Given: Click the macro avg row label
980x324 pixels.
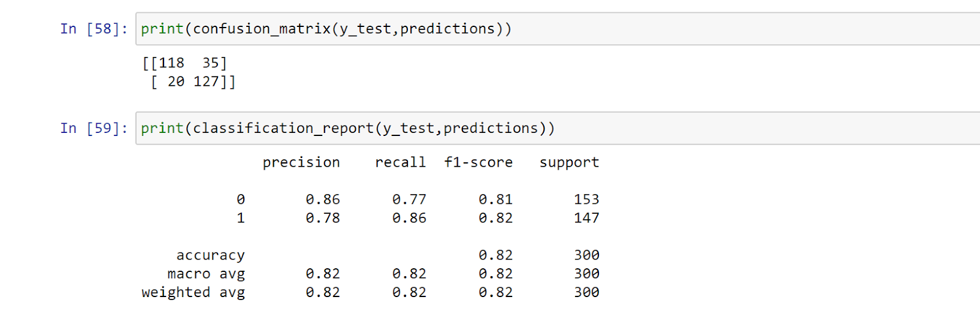Looking at the screenshot, I should (x=206, y=274).
